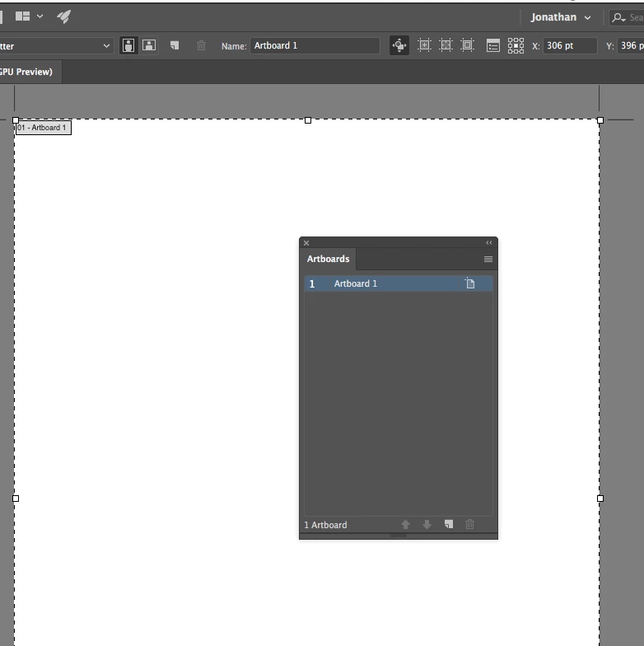Viewport: 644px width, 646px height.
Task: Set artboard to Landscape orientation
Action: [149, 45]
